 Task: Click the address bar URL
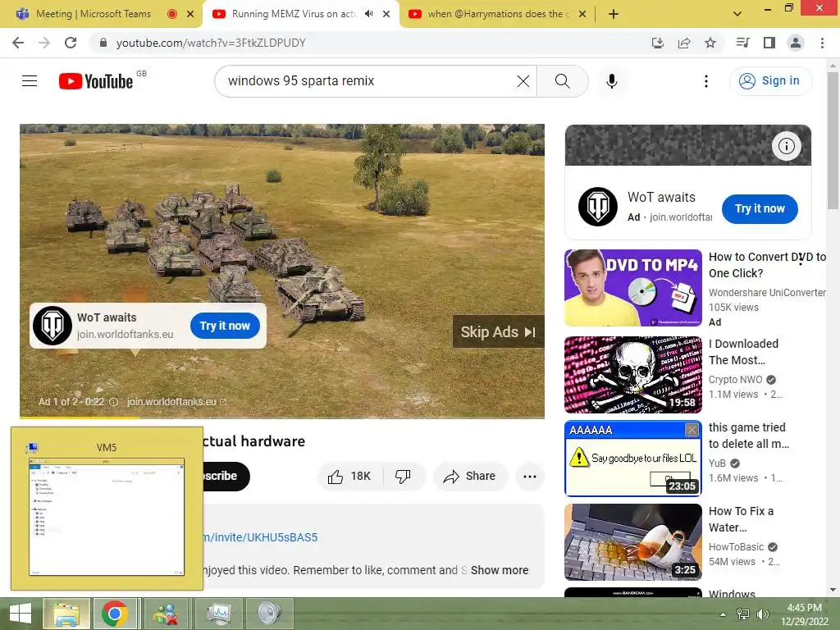[211, 43]
